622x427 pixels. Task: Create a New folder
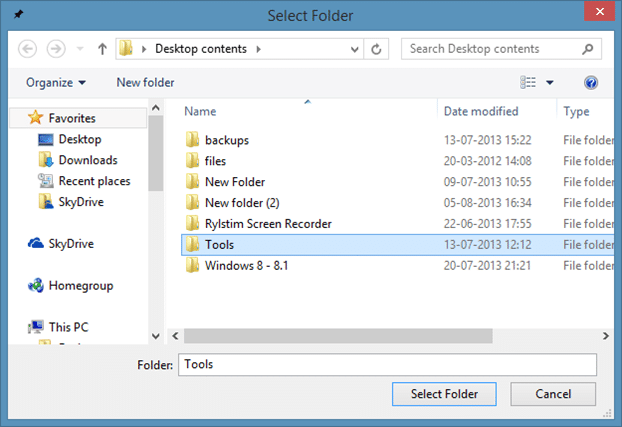145,83
